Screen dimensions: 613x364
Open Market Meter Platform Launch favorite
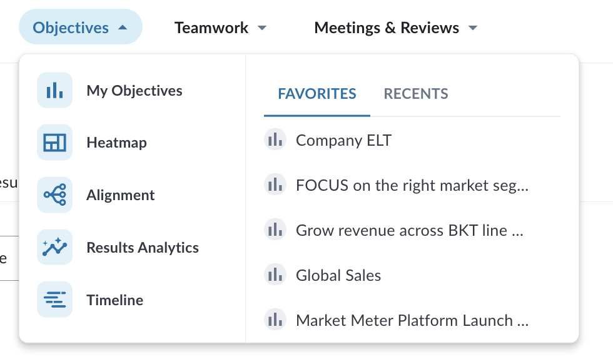[412, 320]
